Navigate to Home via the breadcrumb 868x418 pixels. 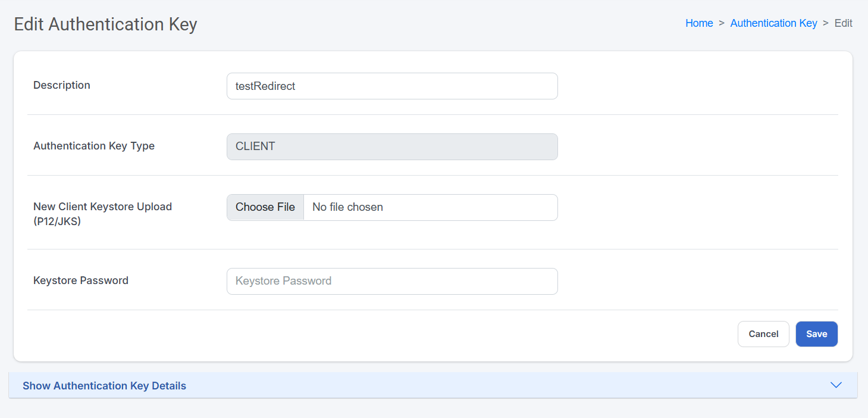(698, 23)
